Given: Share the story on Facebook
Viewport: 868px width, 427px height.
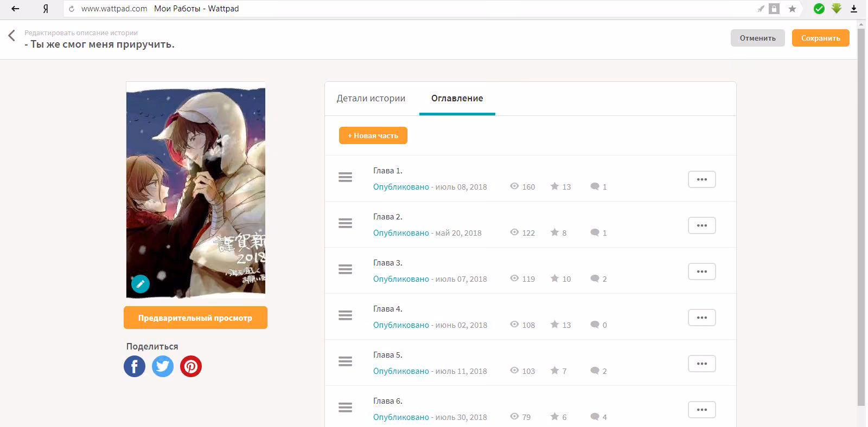Looking at the screenshot, I should click(135, 366).
